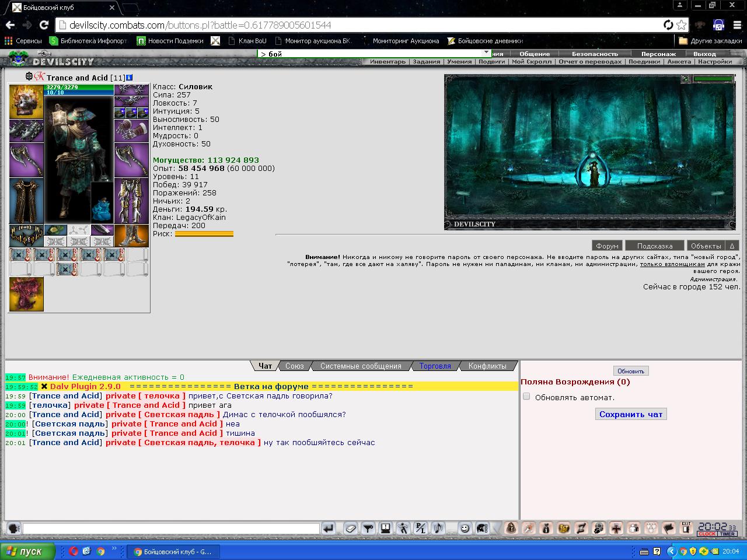Image resolution: width=747 pixels, height=560 pixels.
Task: Switch to the Чат tab
Action: 265,366
